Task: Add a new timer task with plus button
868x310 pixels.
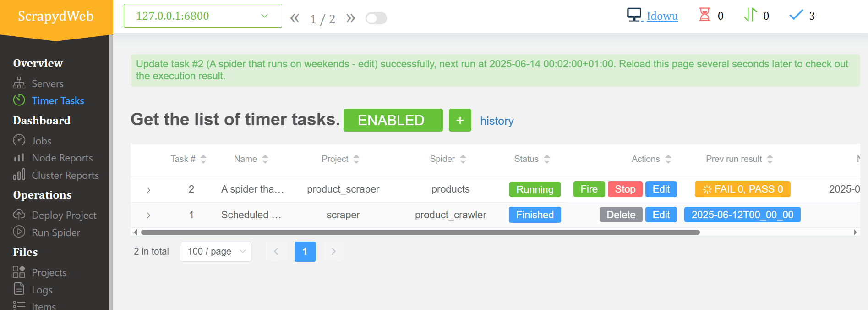Action: tap(460, 120)
